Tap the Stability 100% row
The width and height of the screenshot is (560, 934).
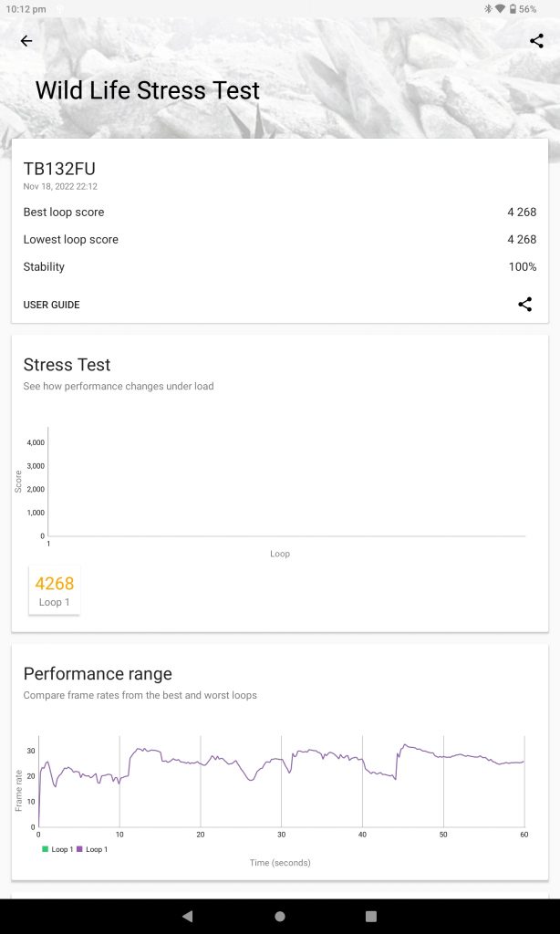(279, 267)
